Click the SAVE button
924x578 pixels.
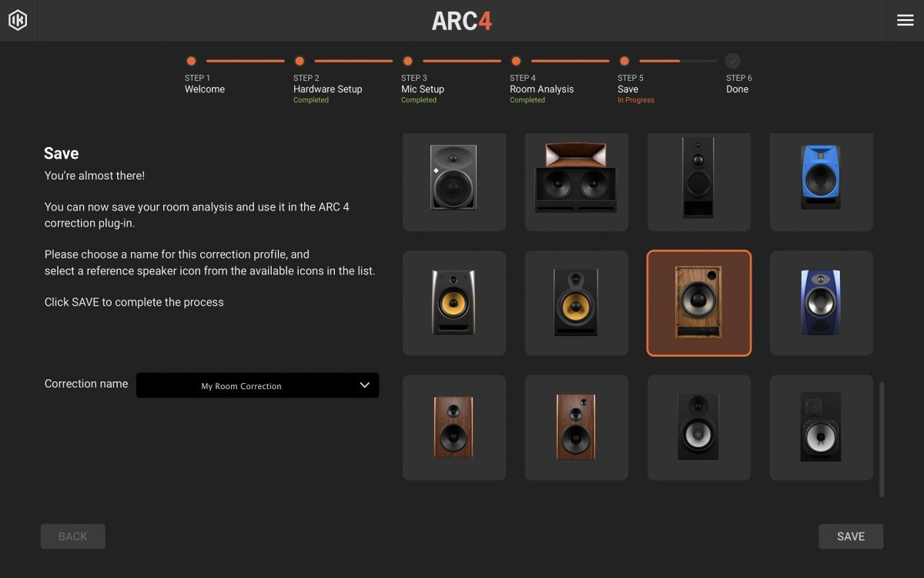(x=850, y=536)
